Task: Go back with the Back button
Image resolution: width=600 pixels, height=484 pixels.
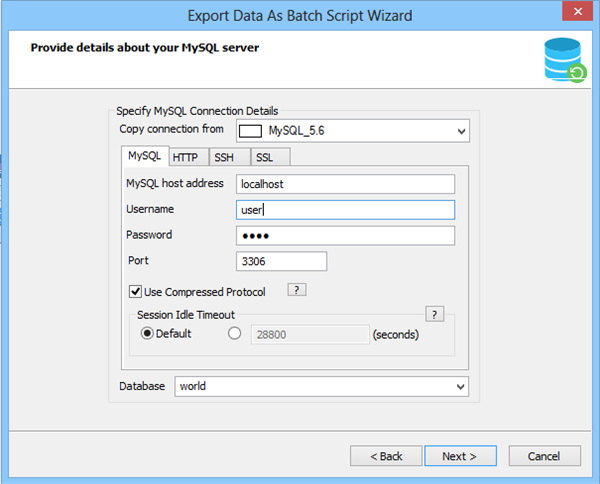Action: (386, 456)
